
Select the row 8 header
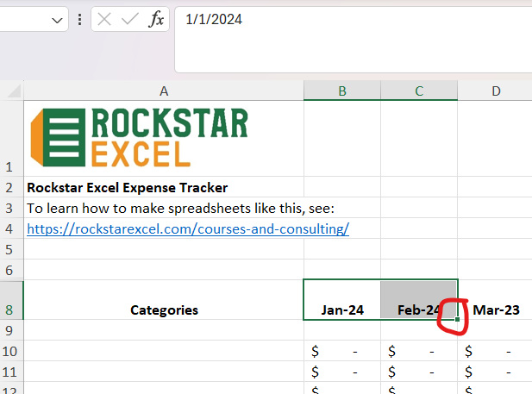point(11,310)
